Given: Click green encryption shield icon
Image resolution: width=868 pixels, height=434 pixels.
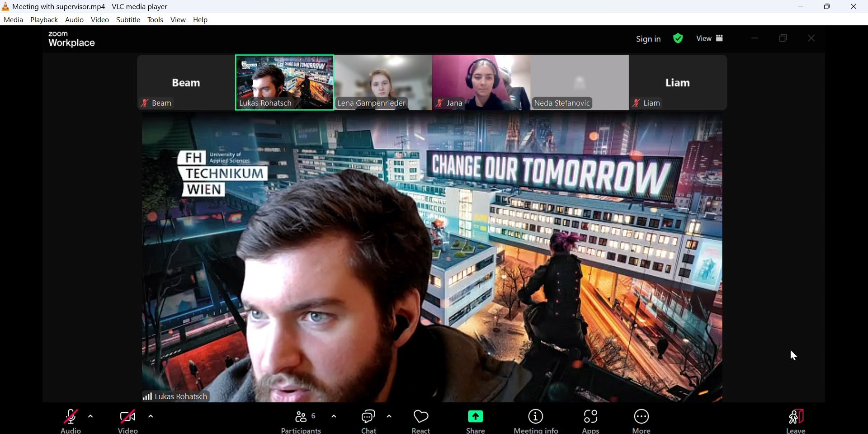Looking at the screenshot, I should click(678, 38).
